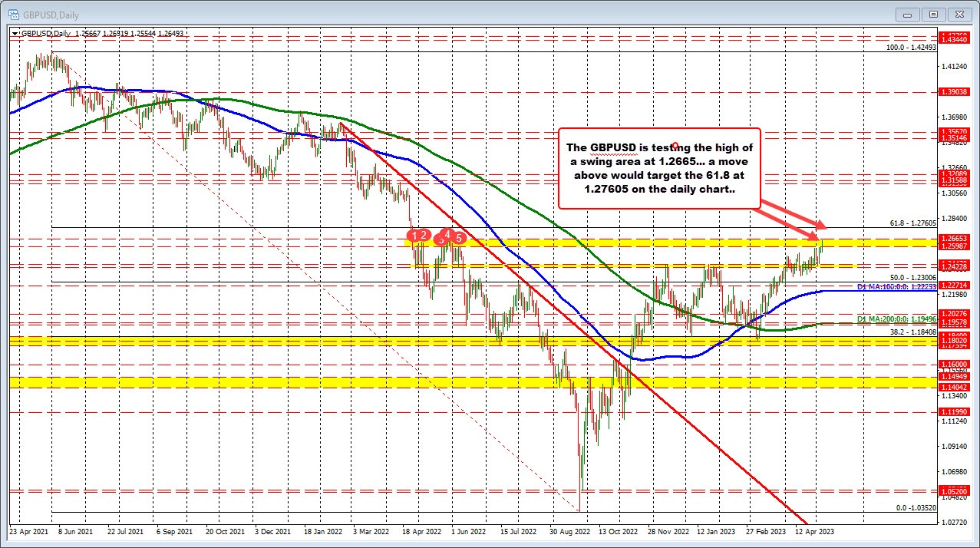980x548 pixels.
Task: Select the '61.8 - 1.27605' Fibonacci label
Action: tap(913, 223)
